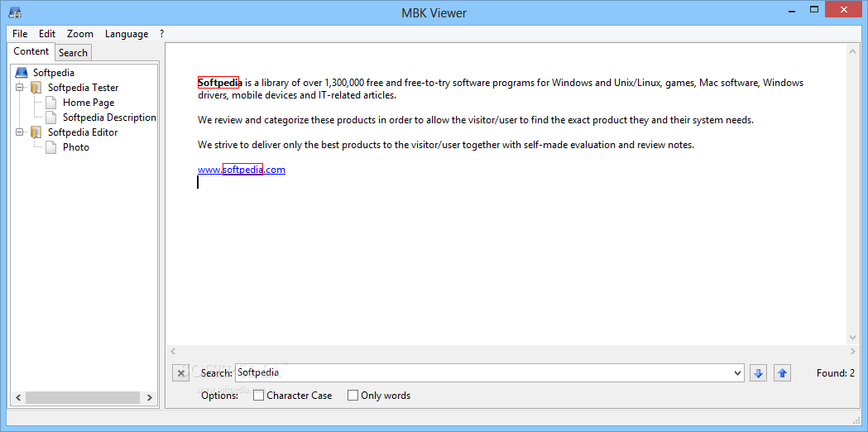Click the window resize grip in status bar
The width and height of the screenshot is (868, 432).
tap(856, 420)
